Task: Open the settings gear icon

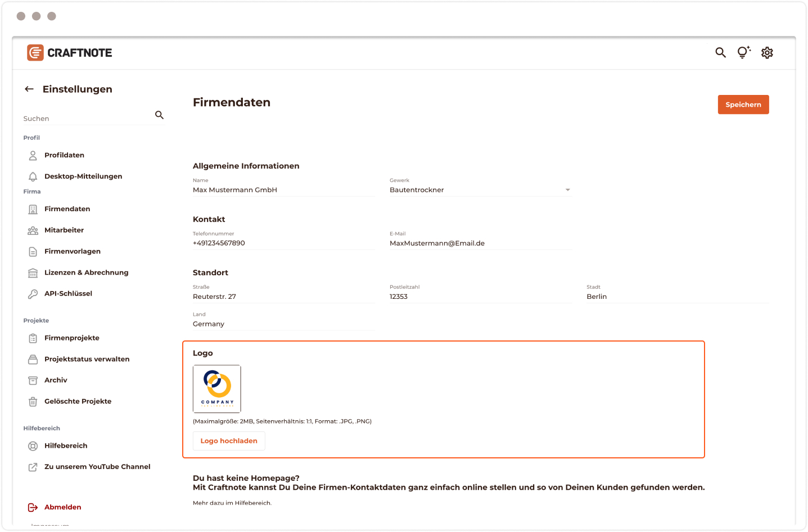Action: point(767,53)
